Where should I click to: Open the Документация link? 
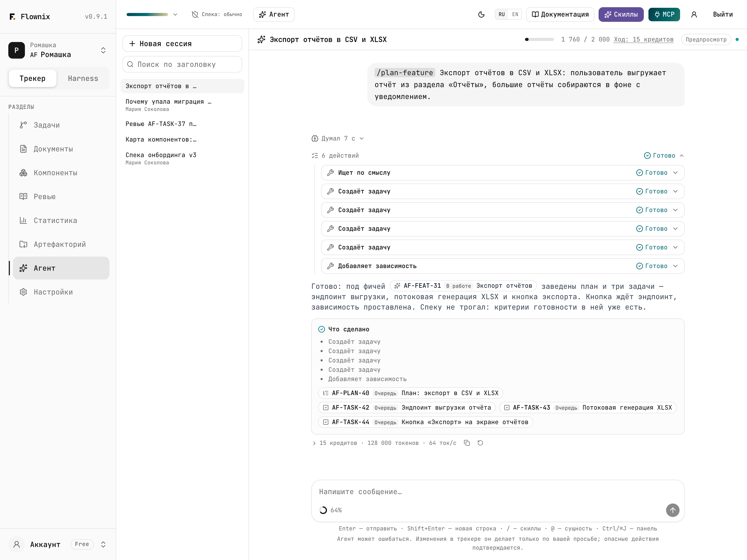(560, 15)
